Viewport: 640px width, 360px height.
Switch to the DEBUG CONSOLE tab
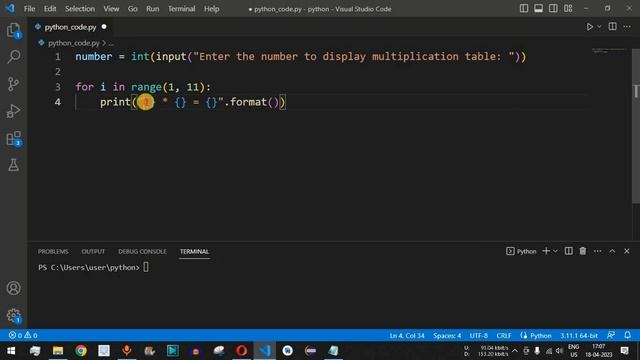click(x=142, y=251)
